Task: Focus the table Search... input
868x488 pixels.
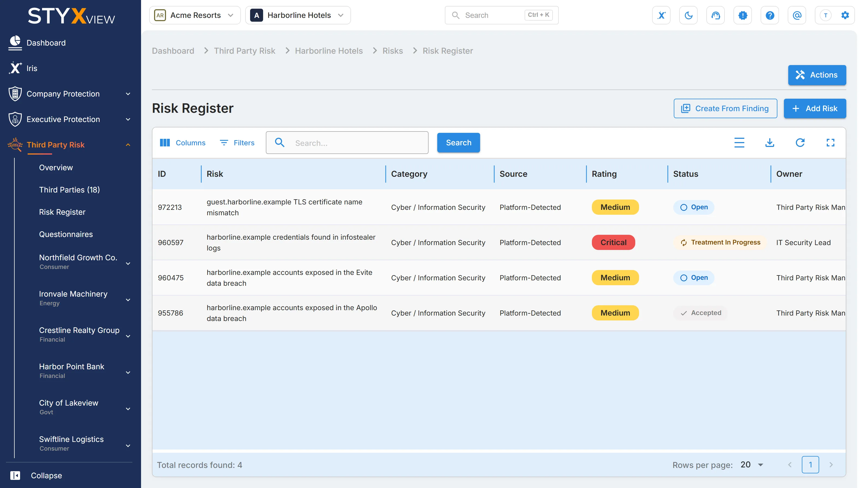Action: click(x=347, y=142)
